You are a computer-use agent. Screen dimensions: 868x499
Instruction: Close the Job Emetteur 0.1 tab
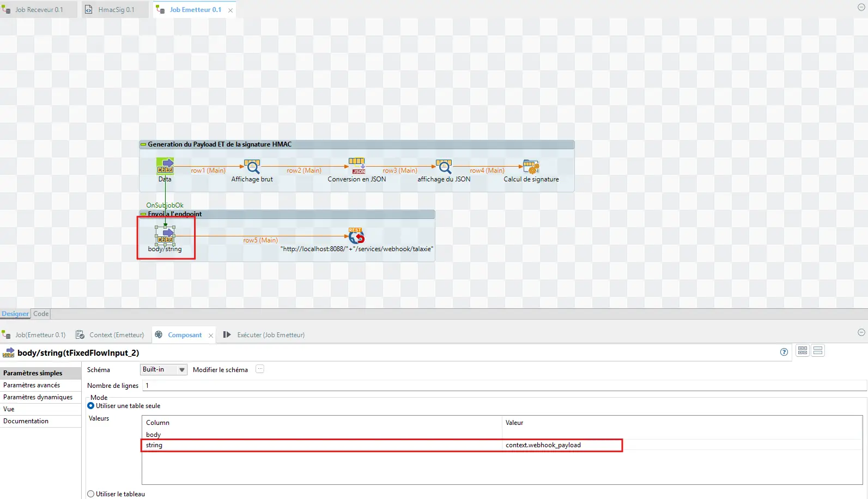[x=230, y=10]
